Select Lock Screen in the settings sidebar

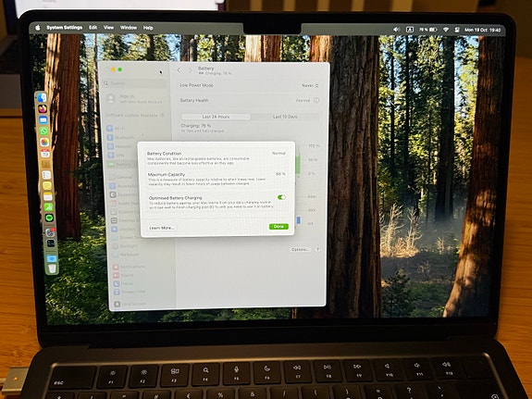point(130,304)
